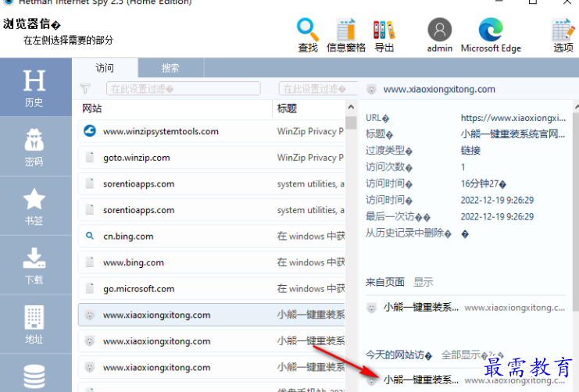This screenshot has height=392, width=579.
Task: Click the 标题 column filter field
Action: [x=318, y=88]
